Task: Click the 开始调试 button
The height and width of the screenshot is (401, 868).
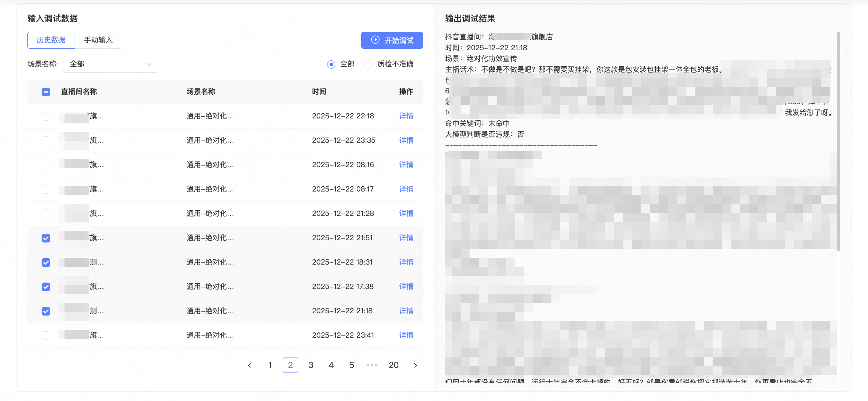Action: [x=392, y=40]
